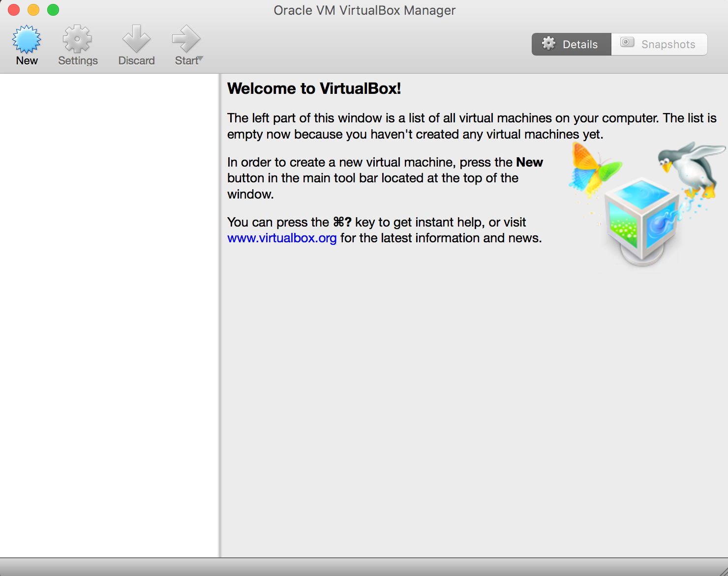Click the VirtualBox cube logo image
Image resolution: width=728 pixels, height=576 pixels.
pos(641,221)
